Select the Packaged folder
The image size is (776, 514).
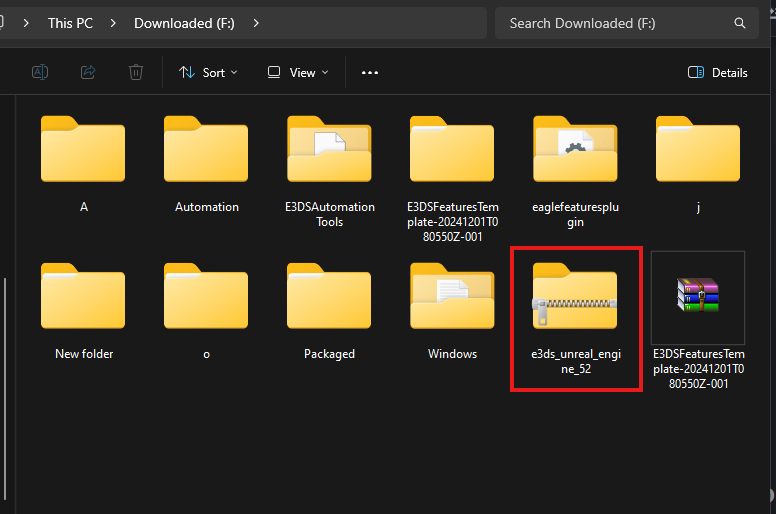[329, 312]
